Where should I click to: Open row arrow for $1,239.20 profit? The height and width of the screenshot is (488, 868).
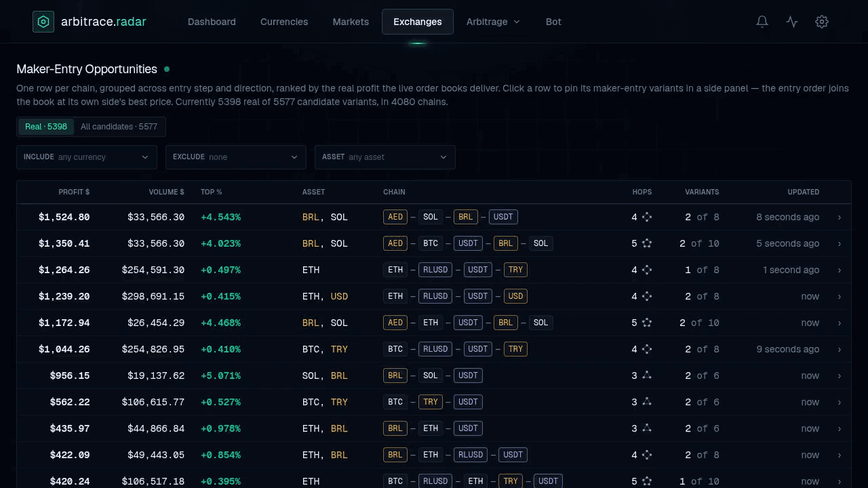[x=840, y=296]
